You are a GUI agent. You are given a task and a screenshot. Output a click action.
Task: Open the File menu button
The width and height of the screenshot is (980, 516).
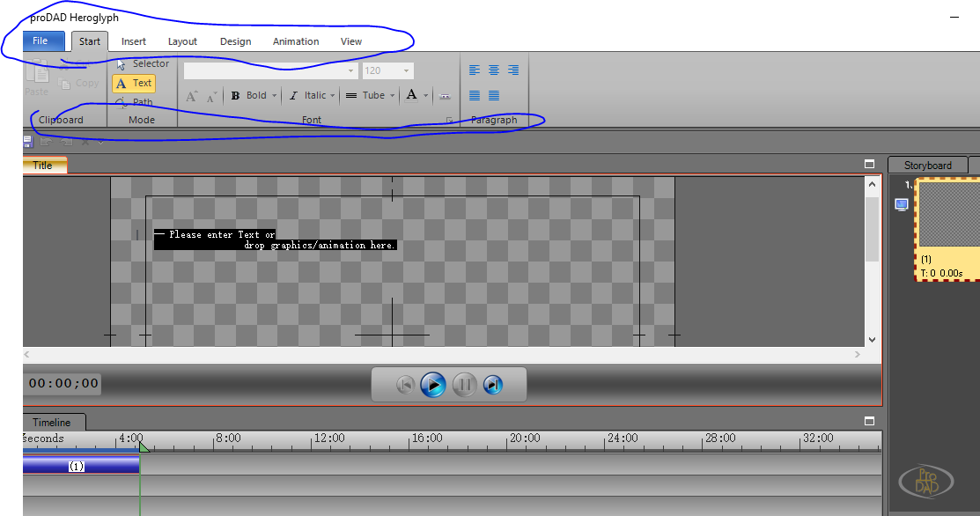(x=41, y=41)
